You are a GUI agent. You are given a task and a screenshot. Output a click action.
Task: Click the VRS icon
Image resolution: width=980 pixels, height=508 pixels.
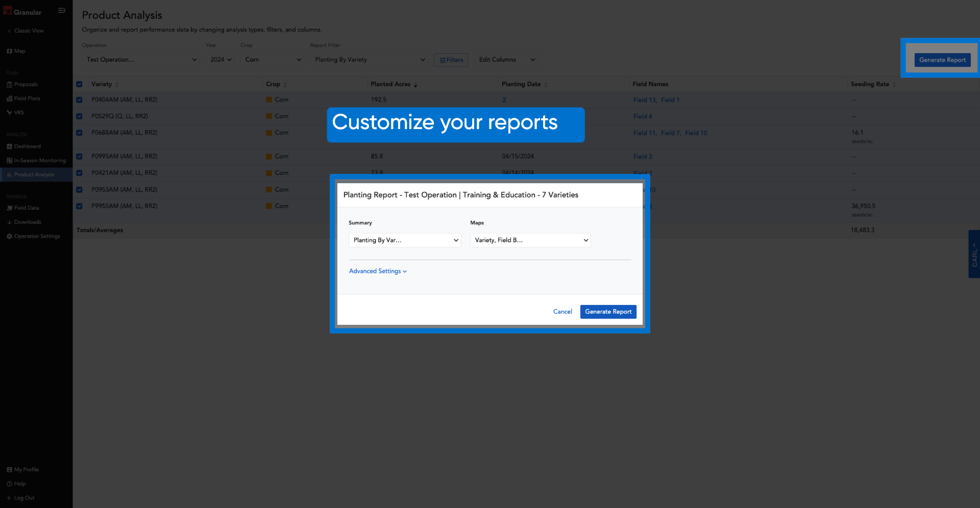point(9,113)
